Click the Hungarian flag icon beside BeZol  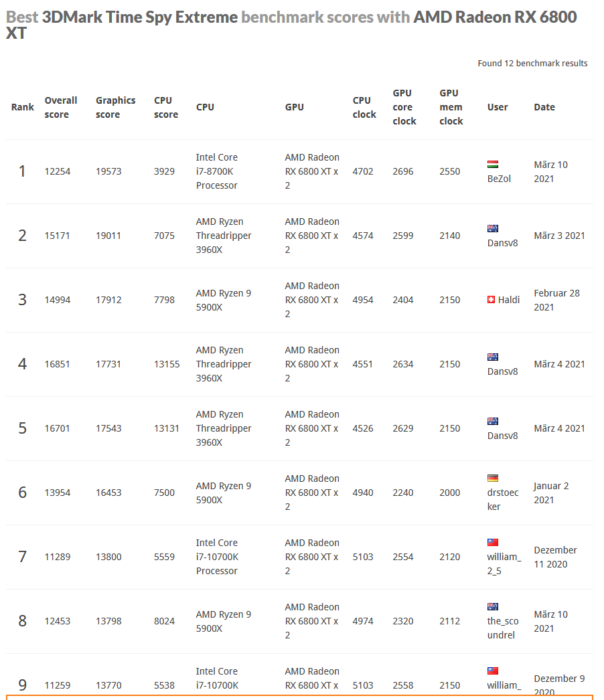click(492, 164)
